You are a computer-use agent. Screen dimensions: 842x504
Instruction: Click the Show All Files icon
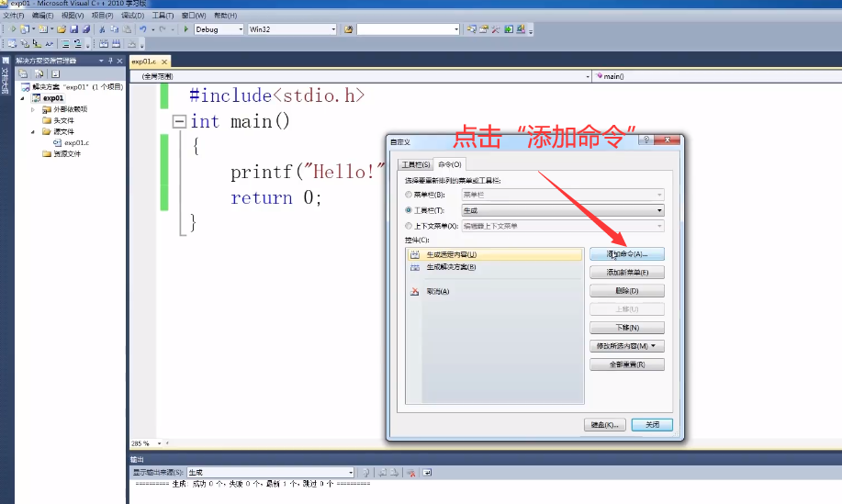click(x=39, y=73)
